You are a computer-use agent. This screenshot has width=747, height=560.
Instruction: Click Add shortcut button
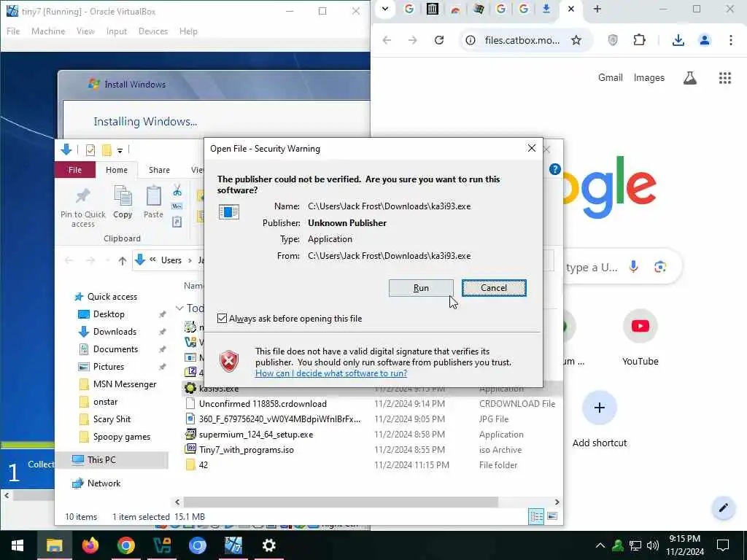tap(600, 419)
